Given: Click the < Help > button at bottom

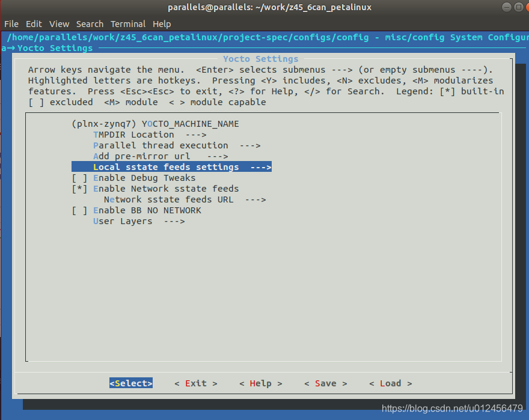Looking at the screenshot, I should point(261,383).
